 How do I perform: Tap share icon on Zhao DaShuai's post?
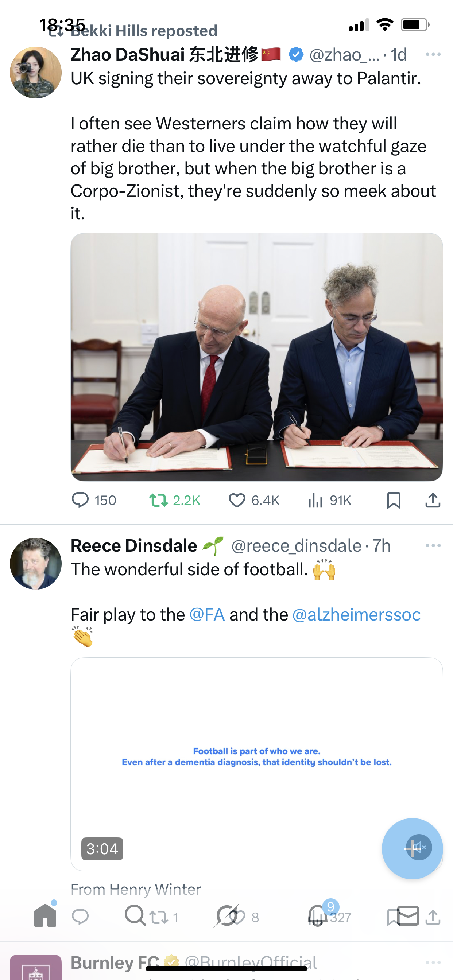coord(433,500)
